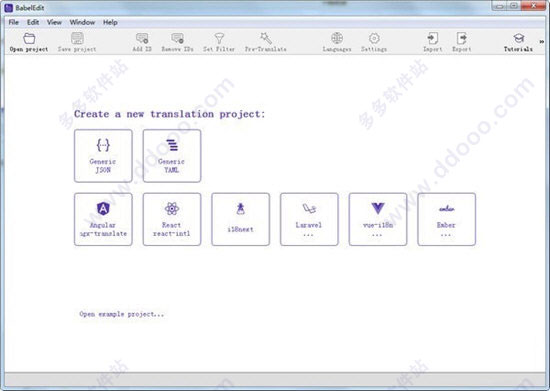The width and height of the screenshot is (550, 391).
Task: Click the Open project toolbar icon
Action: pos(29,42)
